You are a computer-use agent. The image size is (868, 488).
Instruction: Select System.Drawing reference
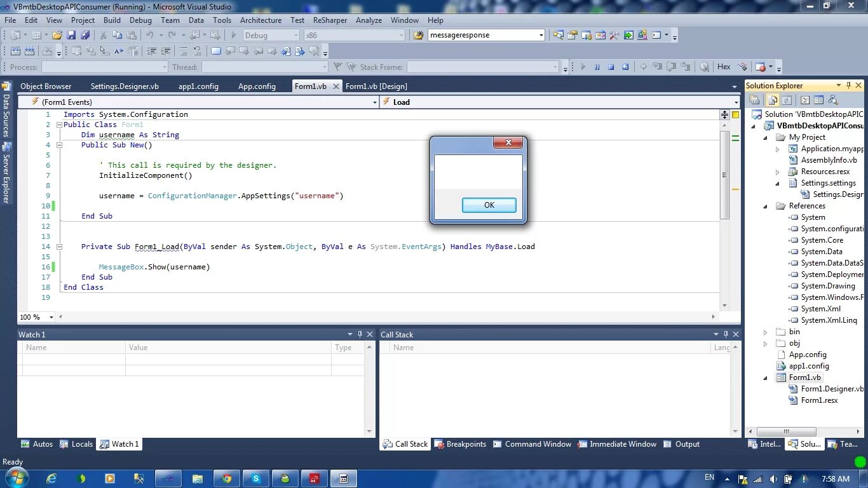coord(827,286)
